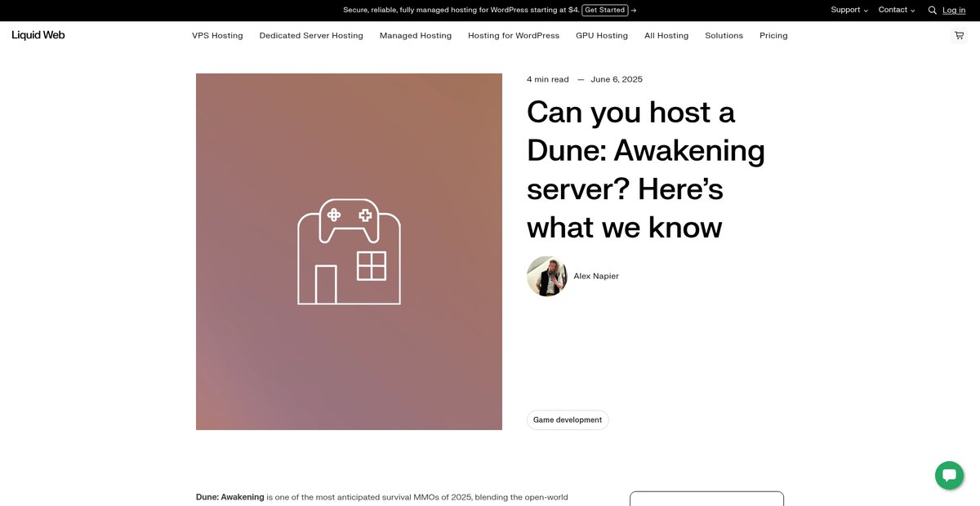Expand the Support dropdown
This screenshot has width=980, height=506.
849,10
